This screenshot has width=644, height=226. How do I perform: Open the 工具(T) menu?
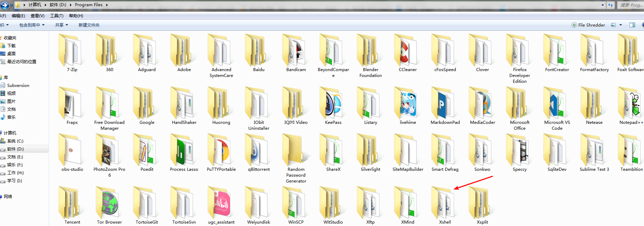pos(57,16)
